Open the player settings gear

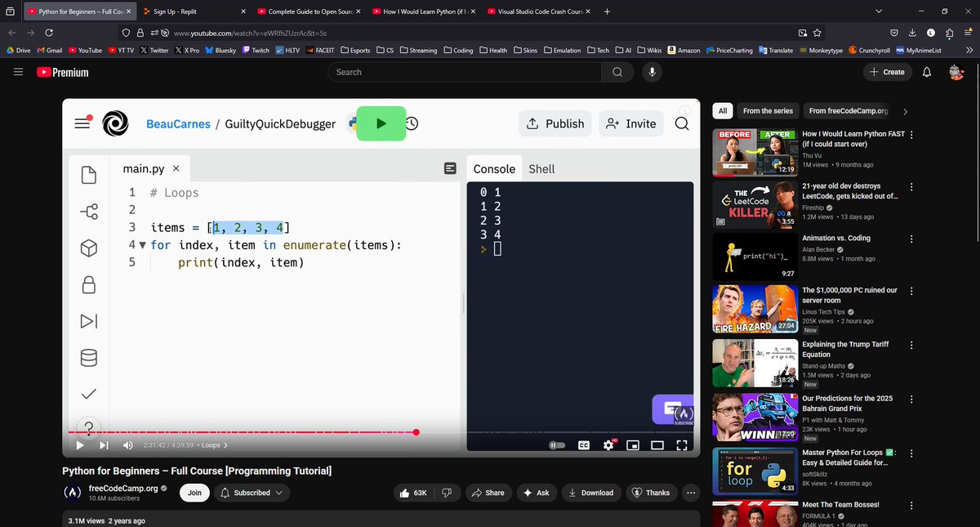[608, 445]
